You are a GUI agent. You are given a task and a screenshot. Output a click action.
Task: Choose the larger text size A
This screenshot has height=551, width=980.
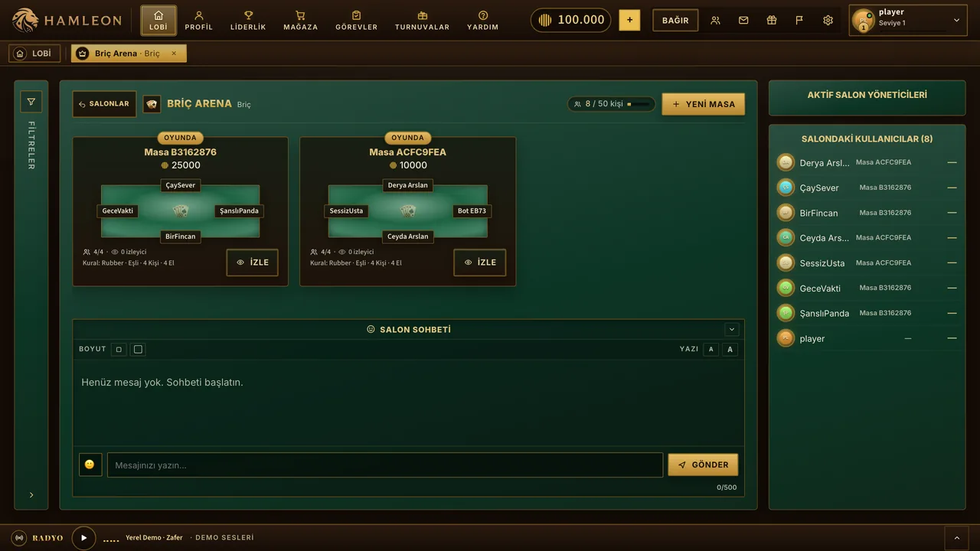(730, 349)
